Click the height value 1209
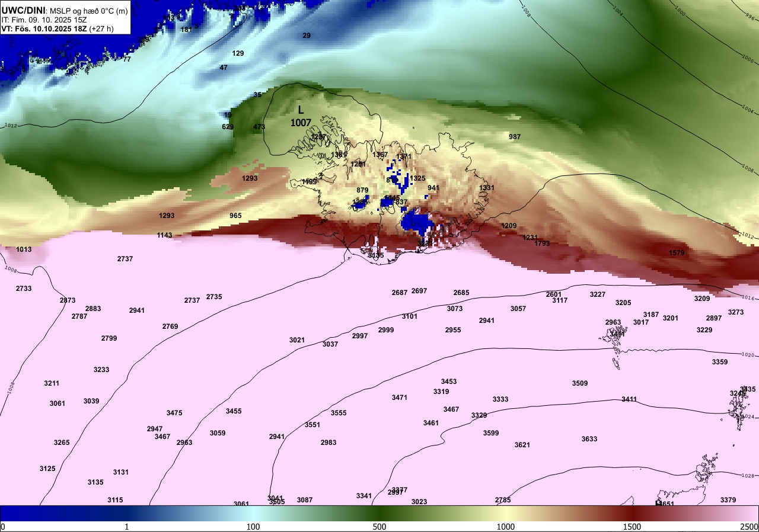 point(509,226)
